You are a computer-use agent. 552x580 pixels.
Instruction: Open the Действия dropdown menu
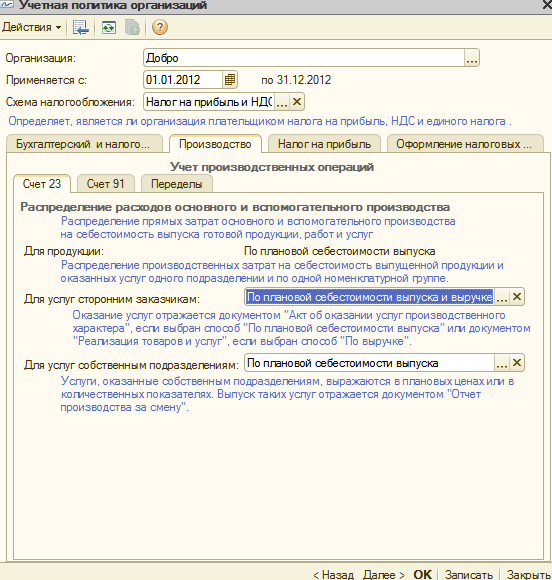(32, 27)
